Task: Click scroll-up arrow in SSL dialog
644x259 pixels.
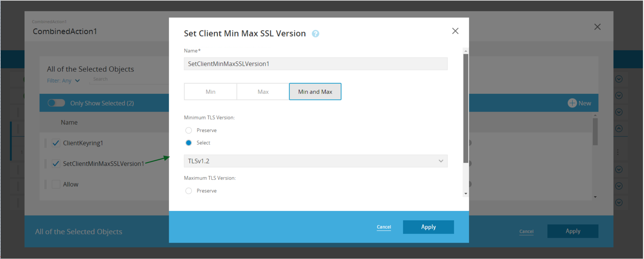Action: pos(465,51)
